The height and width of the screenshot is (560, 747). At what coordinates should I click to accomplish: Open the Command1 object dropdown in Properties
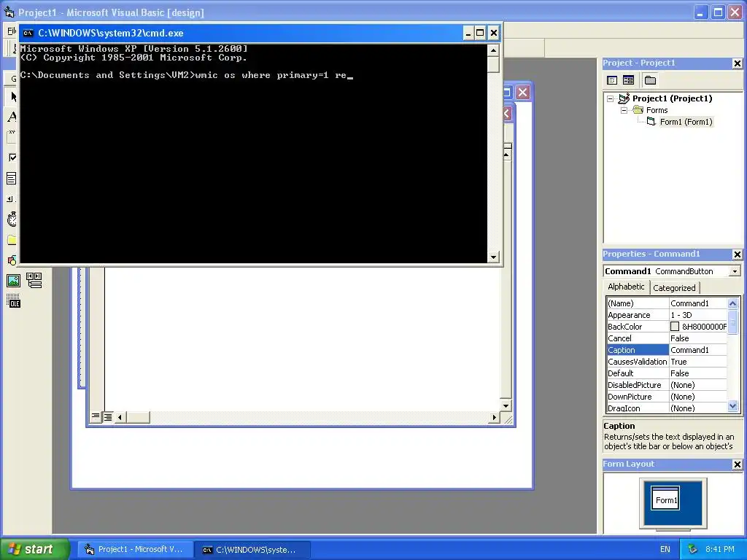(735, 271)
